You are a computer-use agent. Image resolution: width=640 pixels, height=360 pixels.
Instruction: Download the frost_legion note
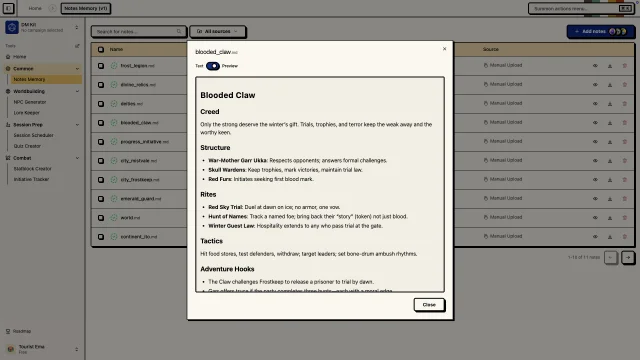point(610,66)
